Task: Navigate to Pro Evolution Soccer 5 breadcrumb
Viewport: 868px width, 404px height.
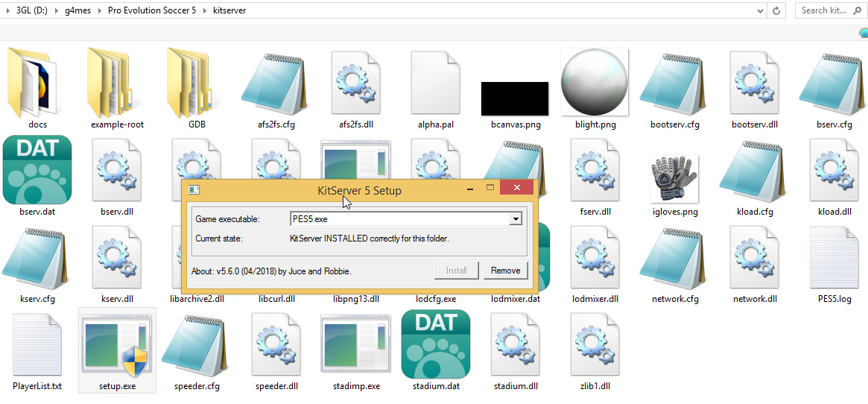Action: click(x=152, y=10)
